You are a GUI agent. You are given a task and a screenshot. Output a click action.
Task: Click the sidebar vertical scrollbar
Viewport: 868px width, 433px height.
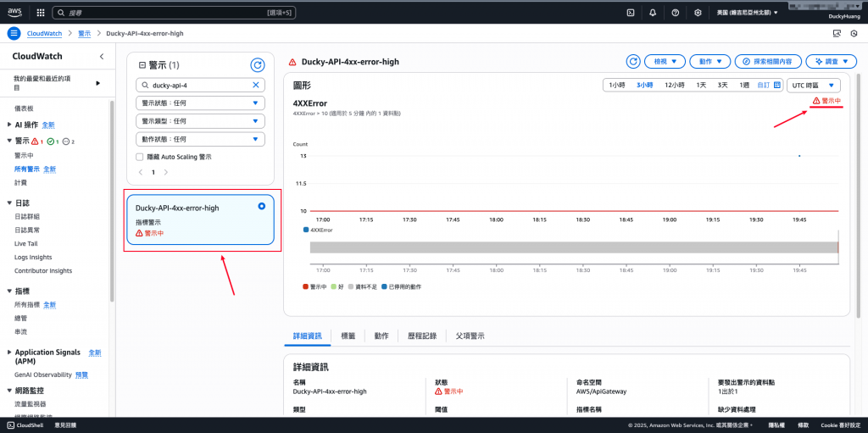click(113, 201)
